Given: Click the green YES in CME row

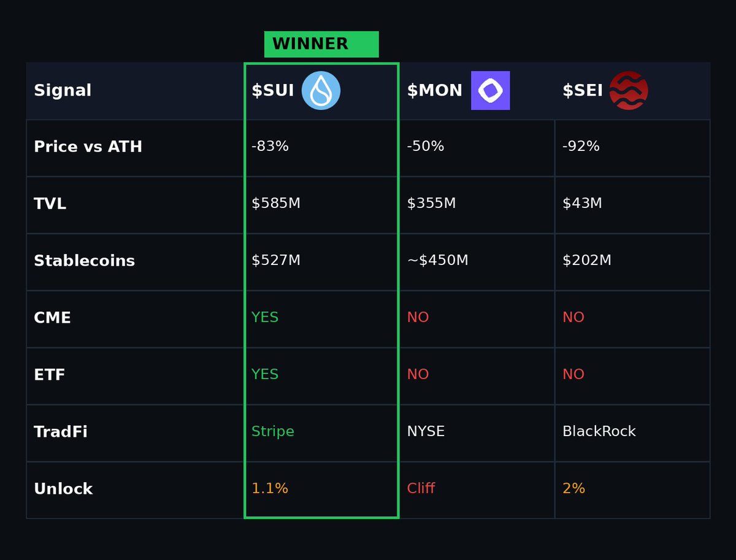Looking at the screenshot, I should (x=264, y=318).
